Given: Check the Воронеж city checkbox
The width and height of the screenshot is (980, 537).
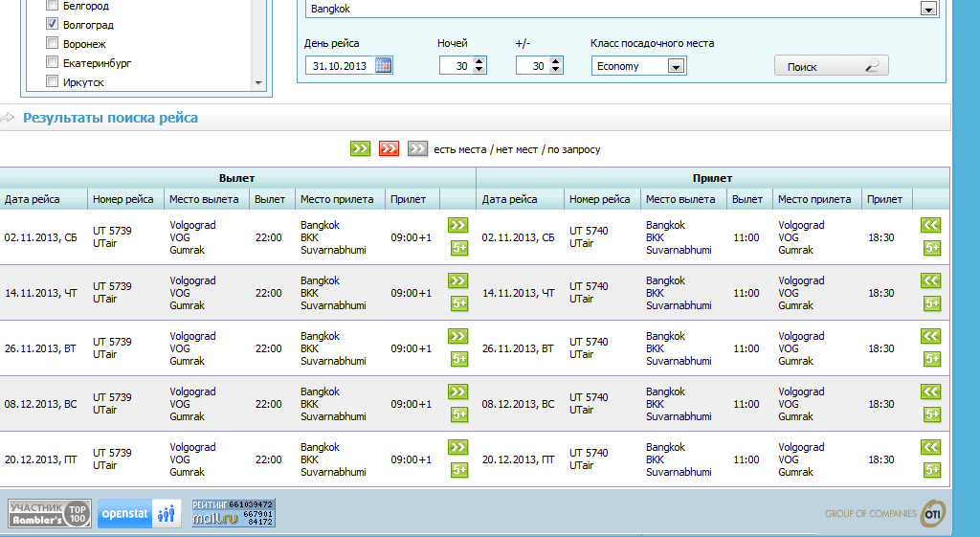Looking at the screenshot, I should [x=53, y=44].
